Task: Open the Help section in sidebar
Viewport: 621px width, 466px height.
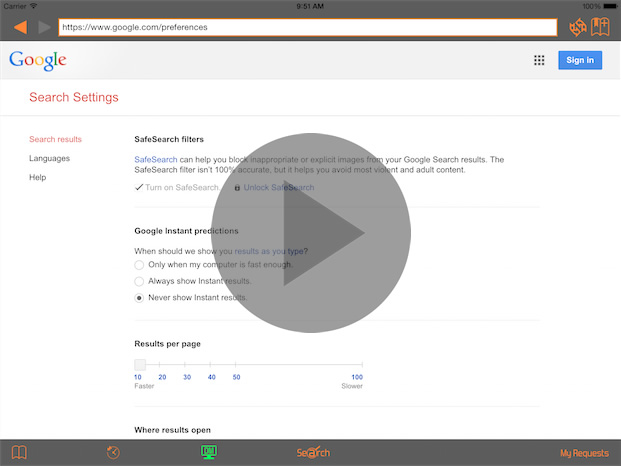Action: click(38, 177)
